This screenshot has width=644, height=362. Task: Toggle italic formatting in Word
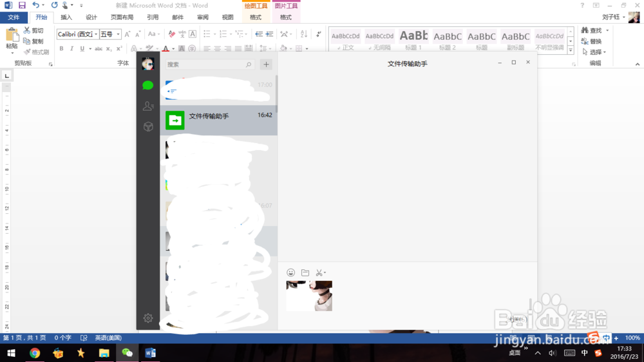tap(71, 48)
